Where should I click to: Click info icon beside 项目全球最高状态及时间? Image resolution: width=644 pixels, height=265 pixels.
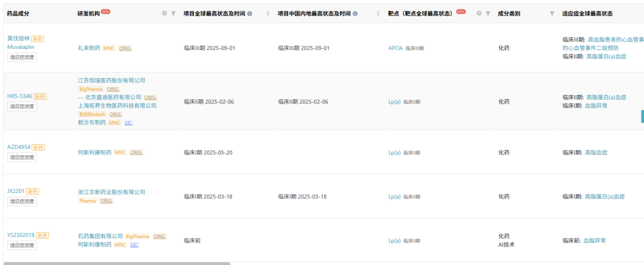point(250,14)
